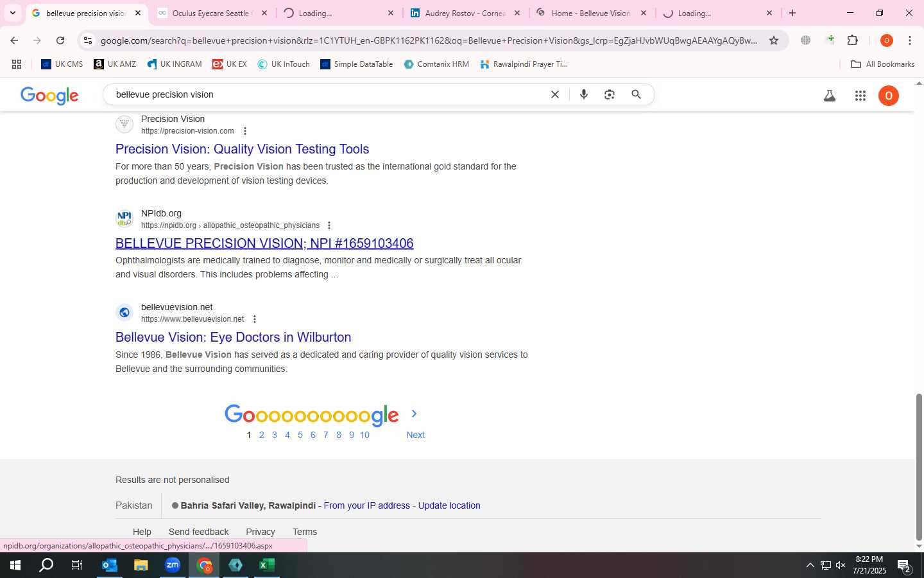Image resolution: width=924 pixels, height=578 pixels.
Task: Open the bookmarks apps grid icon
Action: point(17,64)
